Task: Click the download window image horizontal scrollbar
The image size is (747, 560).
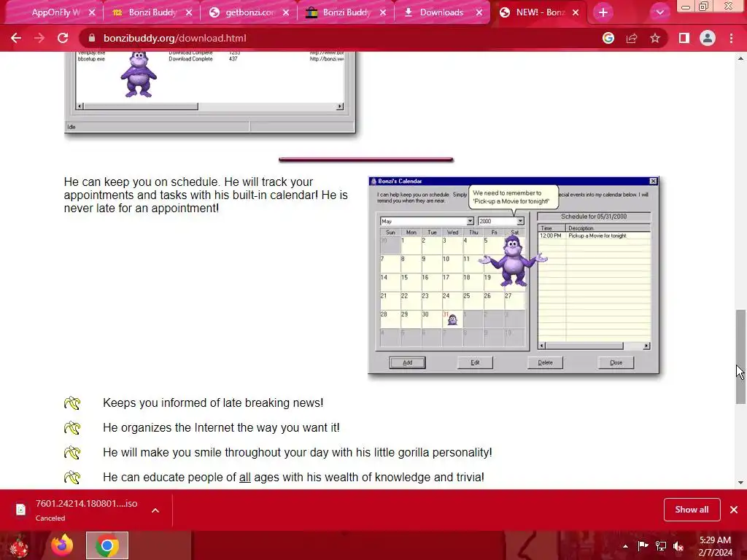Action: click(x=209, y=106)
